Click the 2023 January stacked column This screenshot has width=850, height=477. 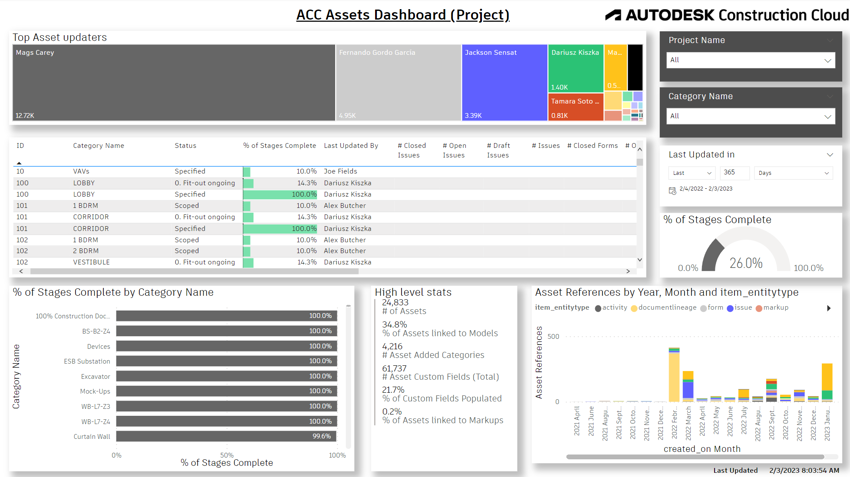[x=827, y=383]
